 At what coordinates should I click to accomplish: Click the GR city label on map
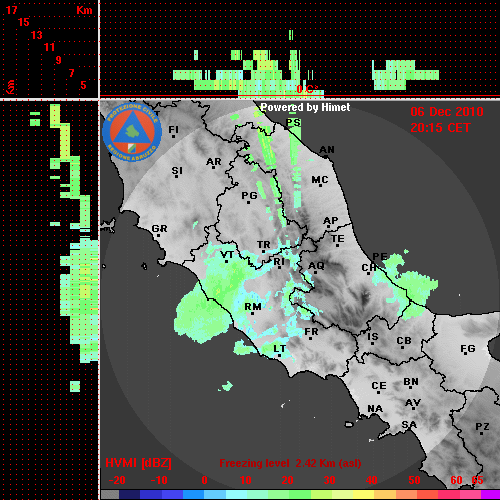[159, 229]
